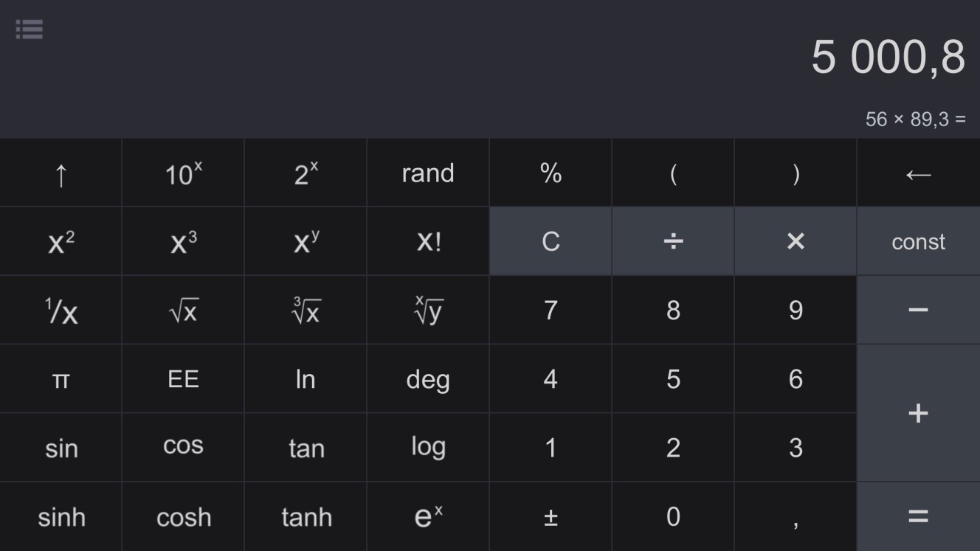Image resolution: width=980 pixels, height=551 pixels.
Task: Click the reciprocal 1/x key
Action: click(61, 311)
